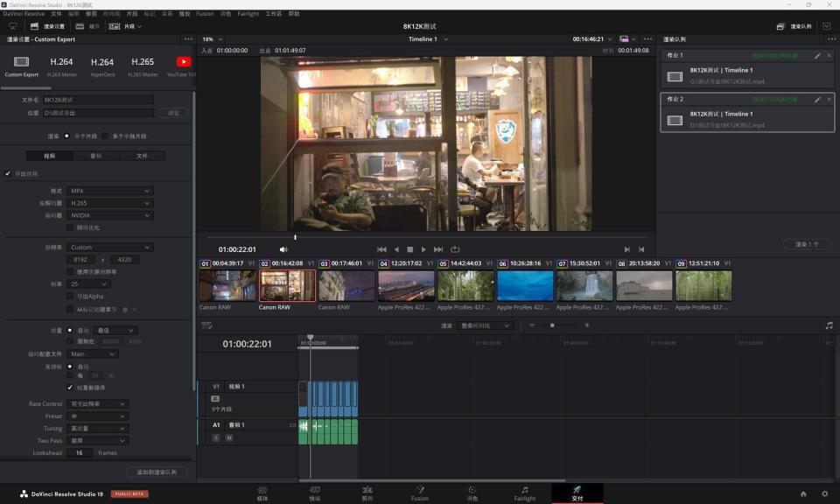Open the Rate Control dropdown
840x504 pixels.
point(98,404)
